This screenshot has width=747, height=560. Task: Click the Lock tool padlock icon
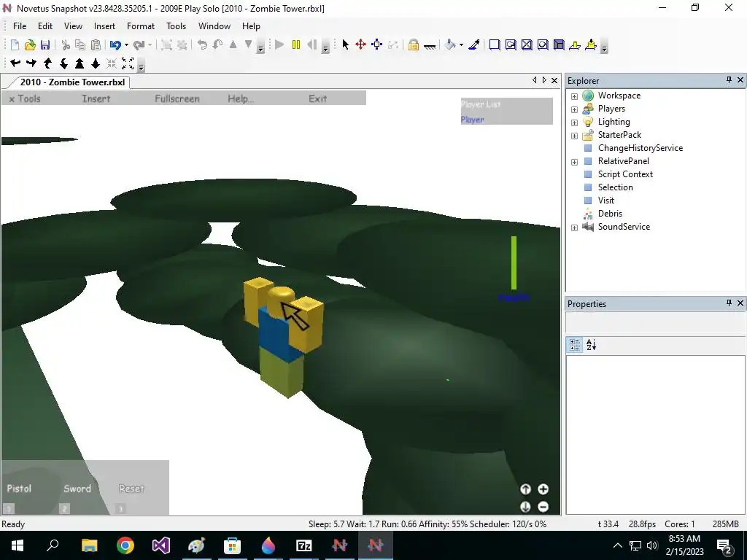tap(413, 44)
